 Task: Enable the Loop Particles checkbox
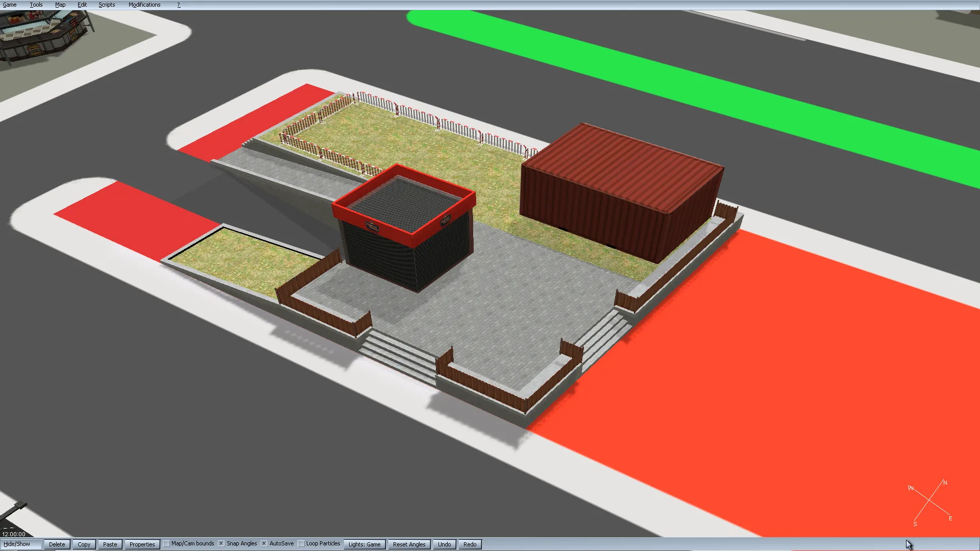(301, 544)
